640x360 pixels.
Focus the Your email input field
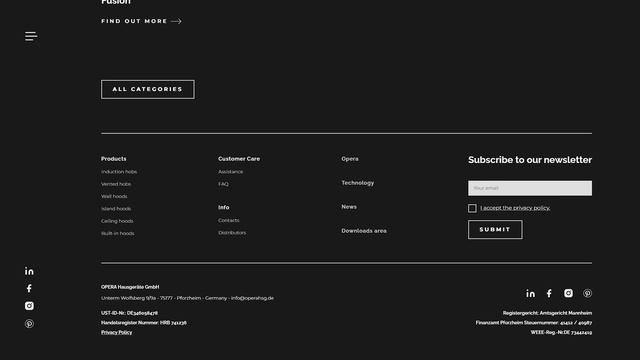point(530,188)
